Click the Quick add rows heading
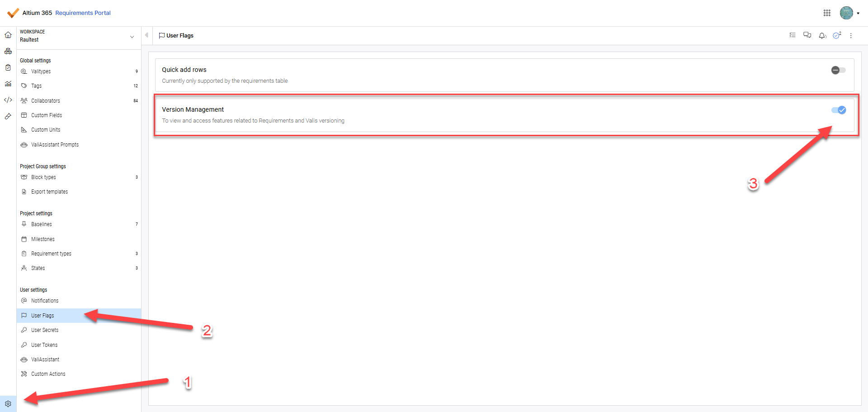The image size is (868, 412). (184, 70)
